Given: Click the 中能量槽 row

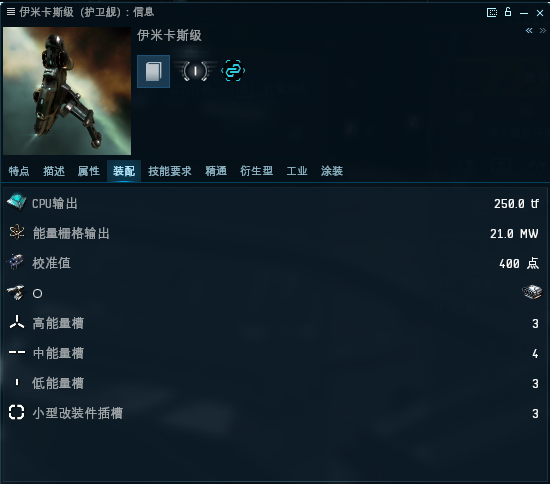Looking at the screenshot, I should tap(275, 353).
